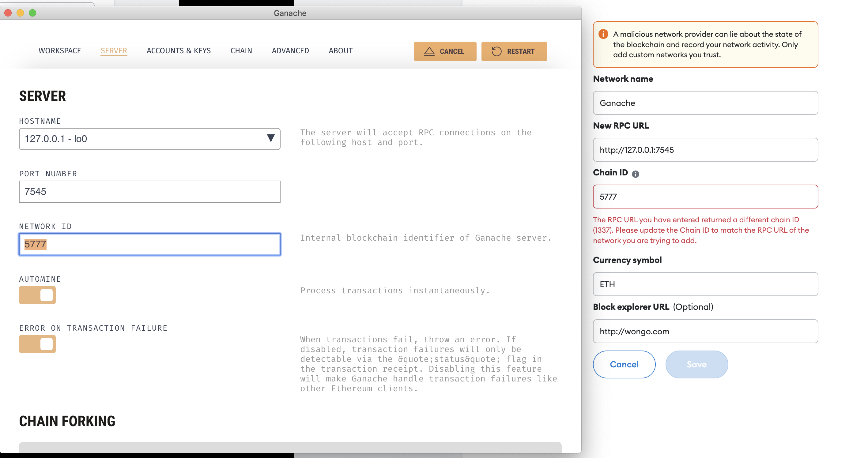This screenshot has width=868, height=458.
Task: Select the Server tab
Action: point(114,51)
